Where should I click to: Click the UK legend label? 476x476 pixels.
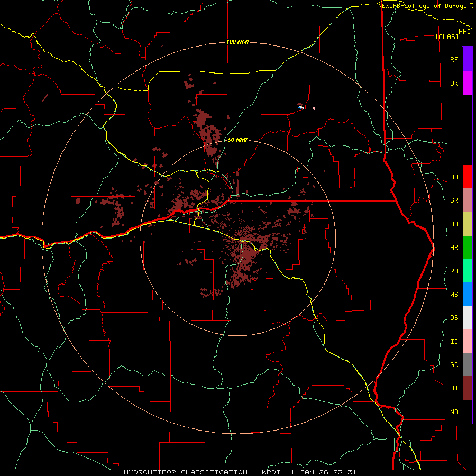tap(454, 83)
